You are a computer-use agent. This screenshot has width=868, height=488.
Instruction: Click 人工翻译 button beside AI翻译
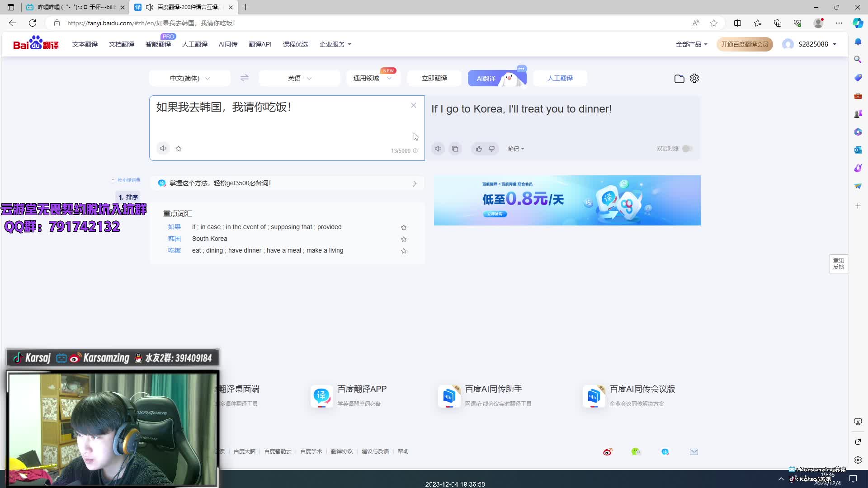coord(560,78)
